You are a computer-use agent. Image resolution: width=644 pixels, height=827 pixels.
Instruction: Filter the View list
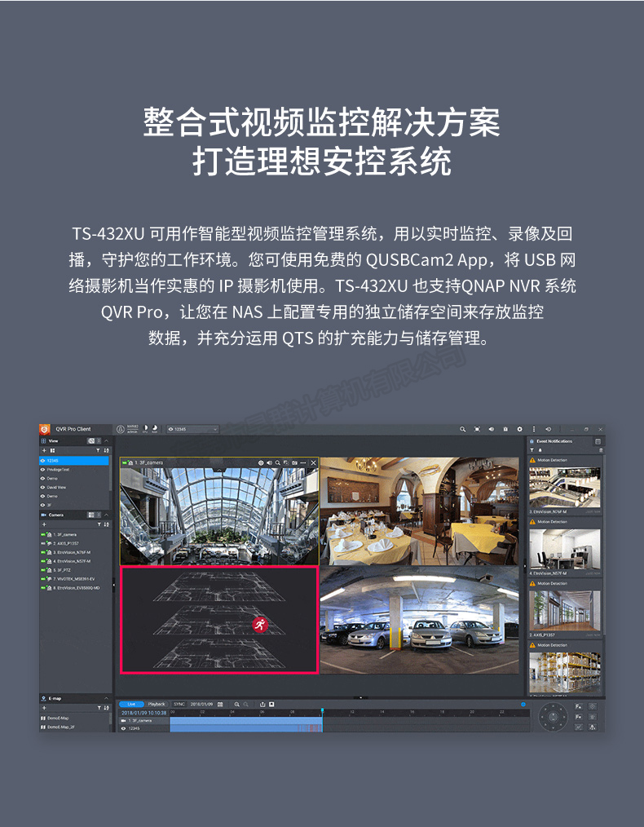98,450
